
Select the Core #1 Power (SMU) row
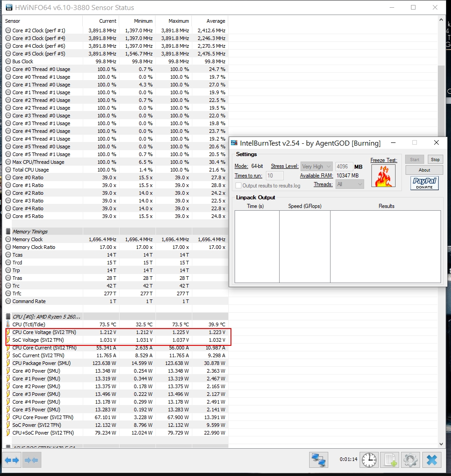point(115,379)
